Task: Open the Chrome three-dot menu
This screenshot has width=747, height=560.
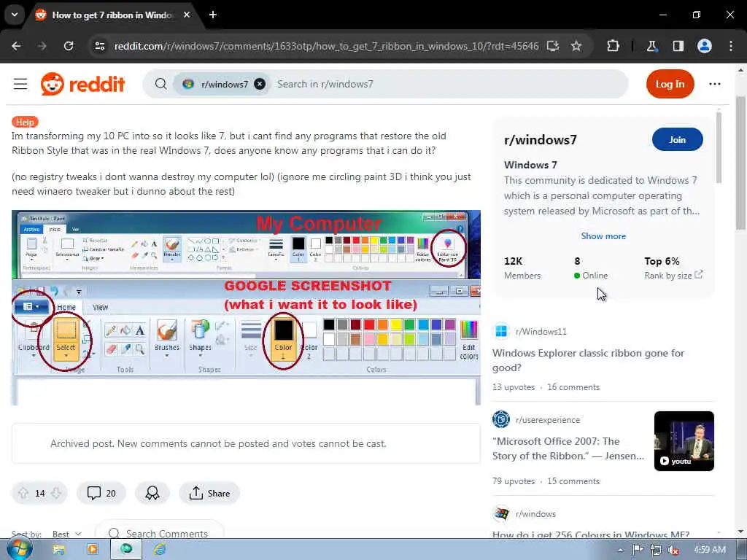Action: [731, 46]
